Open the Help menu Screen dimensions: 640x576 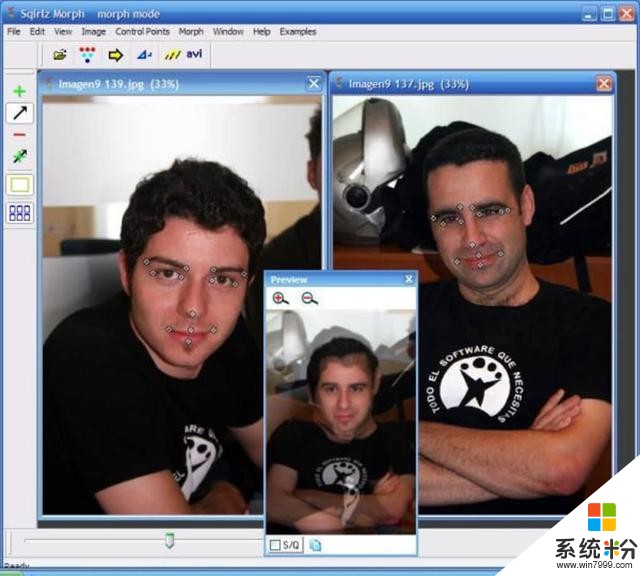pyautogui.click(x=261, y=31)
